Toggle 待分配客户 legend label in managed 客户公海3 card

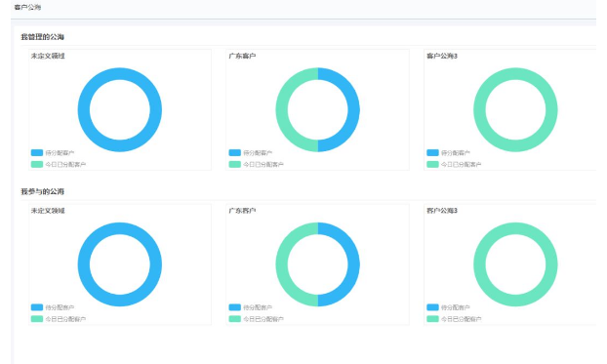pyautogui.click(x=456, y=153)
